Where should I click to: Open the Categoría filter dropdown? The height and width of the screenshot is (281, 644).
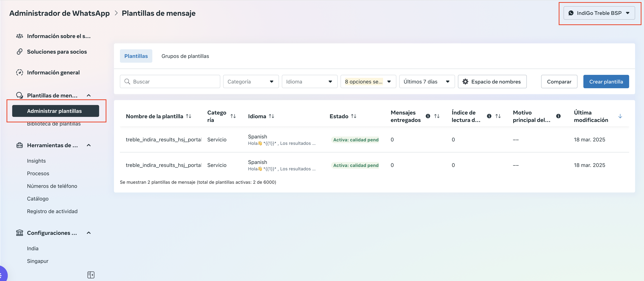click(251, 82)
